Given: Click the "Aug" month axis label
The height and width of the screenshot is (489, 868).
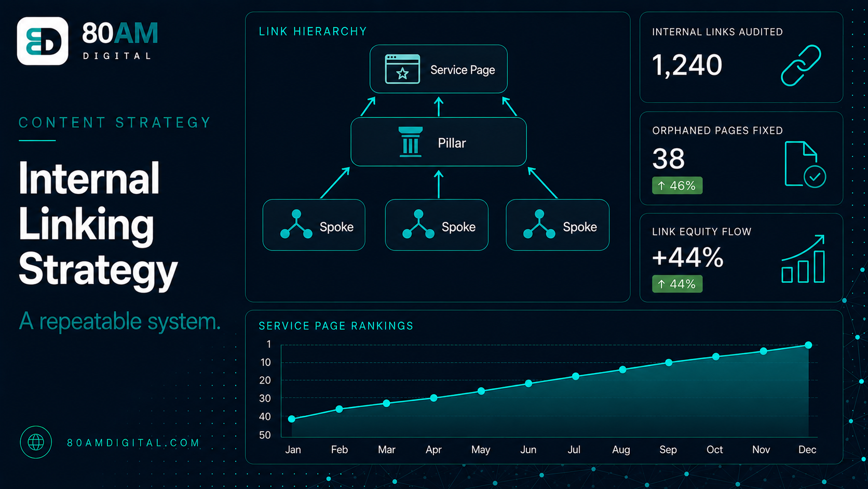Looking at the screenshot, I should tap(621, 450).
